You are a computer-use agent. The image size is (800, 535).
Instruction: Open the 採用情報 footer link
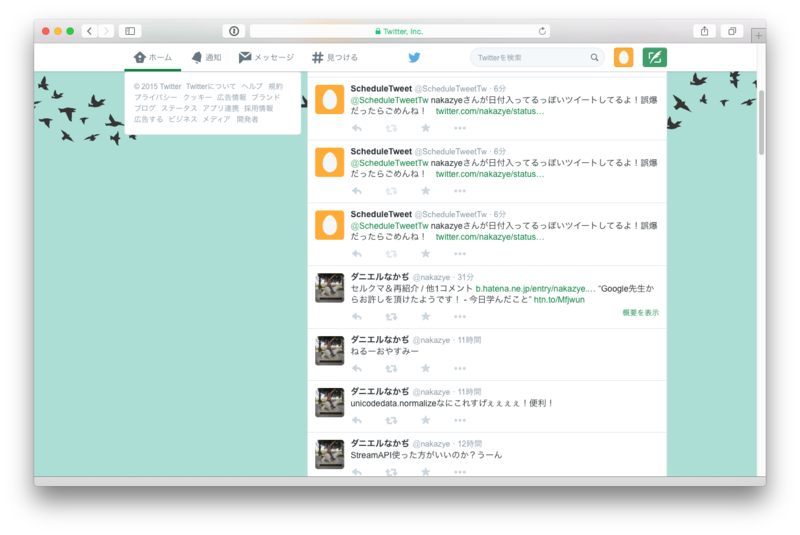[x=258, y=108]
